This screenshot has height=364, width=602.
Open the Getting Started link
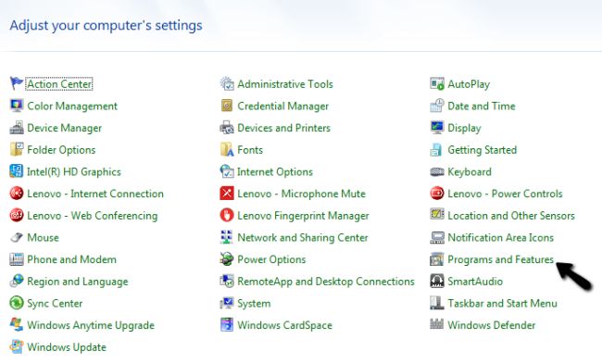(483, 150)
